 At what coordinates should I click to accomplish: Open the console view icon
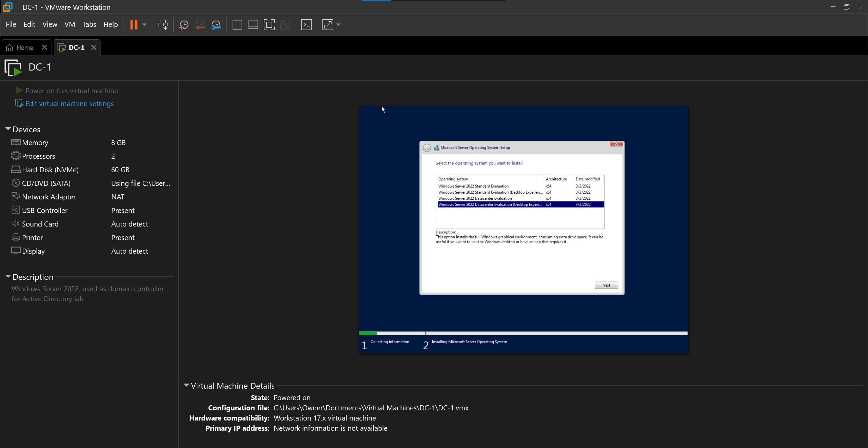306,24
